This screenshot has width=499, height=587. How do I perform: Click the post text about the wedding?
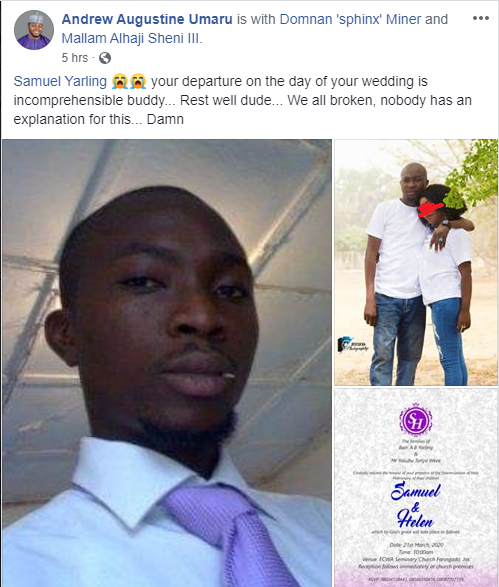click(x=242, y=100)
